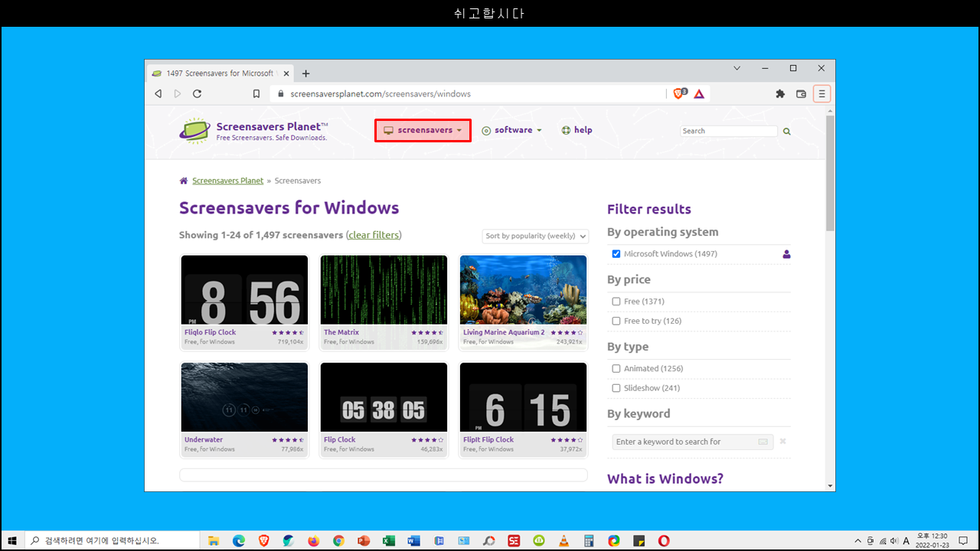Launch Opera browser from taskbar
The height and width of the screenshot is (551, 980).
(x=664, y=540)
